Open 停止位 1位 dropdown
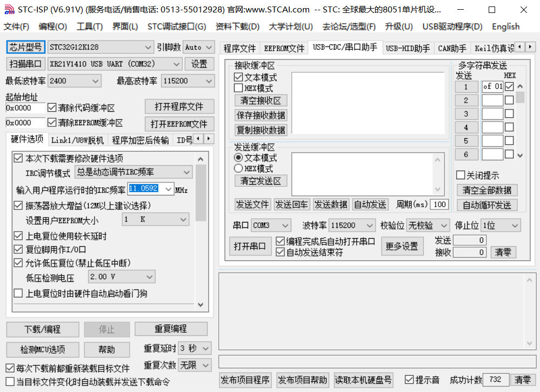This screenshot has height=392, width=540. coord(501,226)
